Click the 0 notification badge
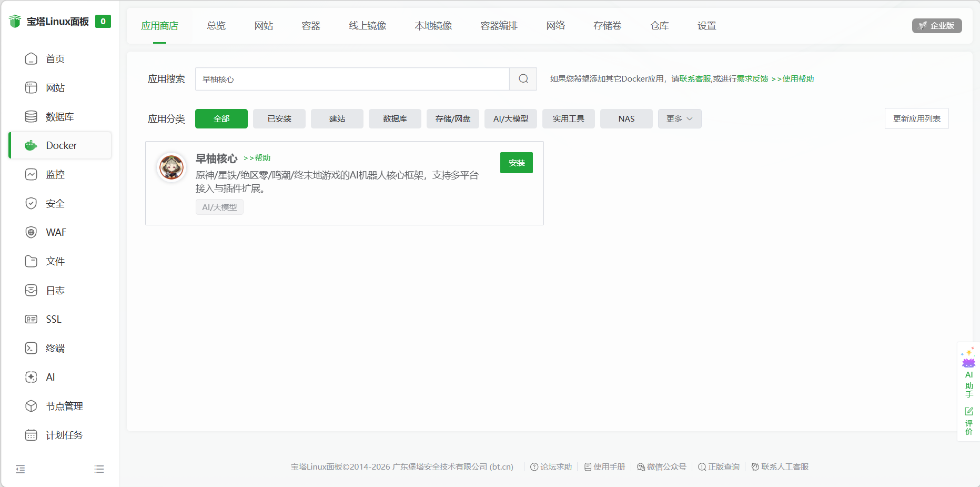The height and width of the screenshot is (487, 980). pos(103,22)
